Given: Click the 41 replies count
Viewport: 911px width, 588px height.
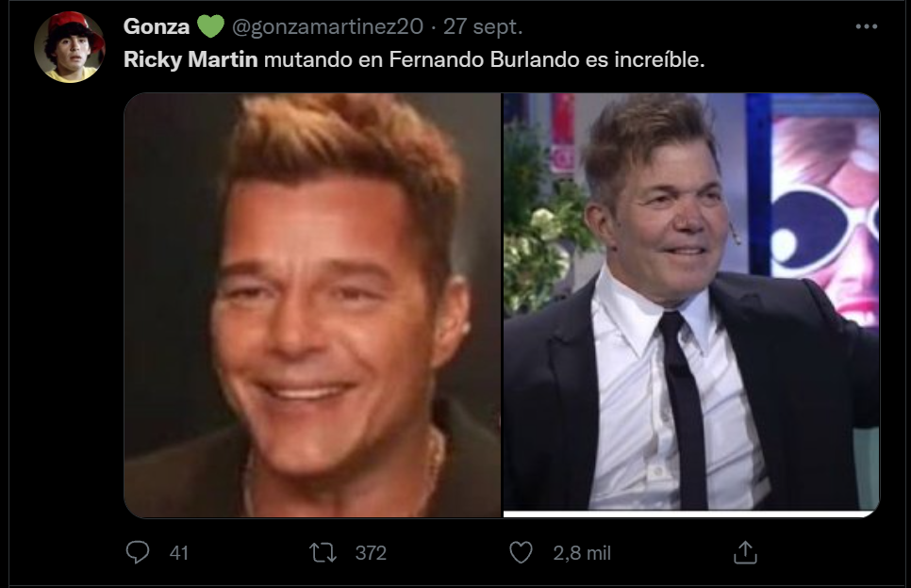Looking at the screenshot, I should [179, 552].
